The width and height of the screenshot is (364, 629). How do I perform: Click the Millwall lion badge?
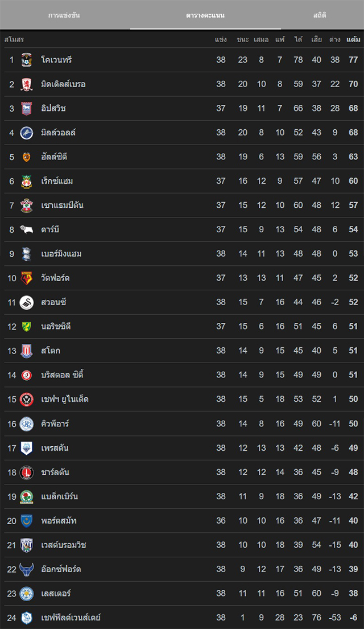(27, 133)
